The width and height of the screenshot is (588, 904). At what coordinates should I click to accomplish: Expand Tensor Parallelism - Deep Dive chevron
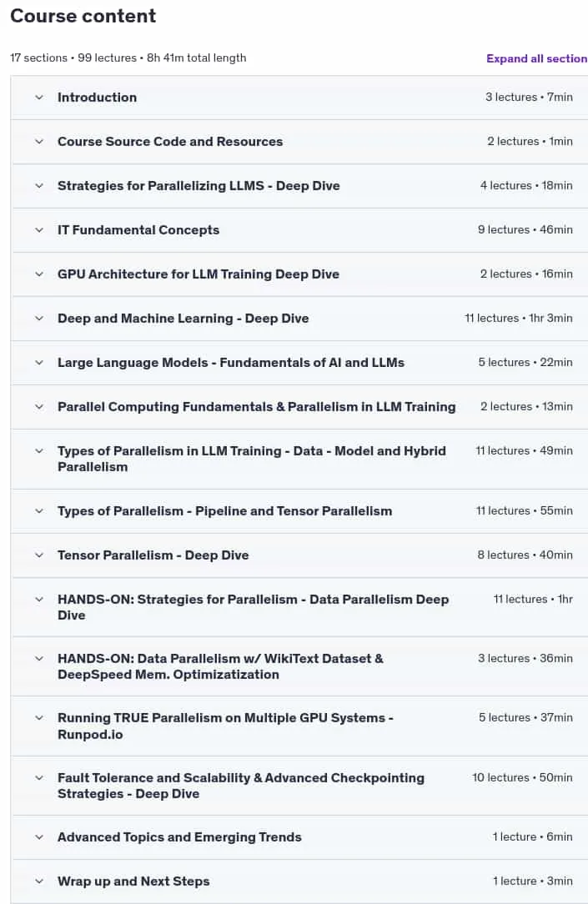pos(39,555)
